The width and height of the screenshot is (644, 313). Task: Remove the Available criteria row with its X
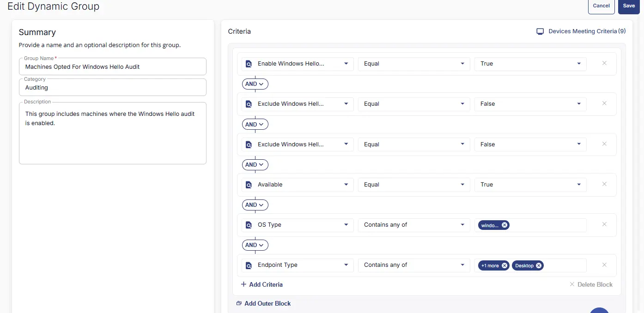coord(604,184)
